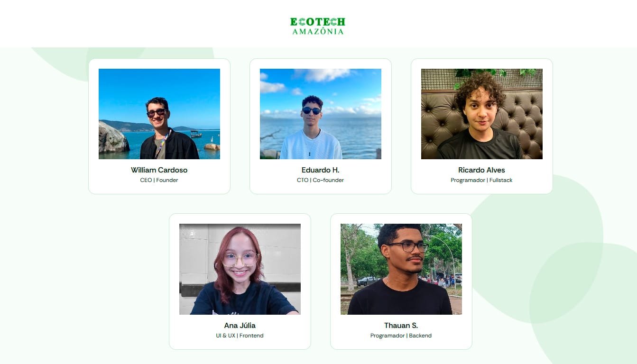Select the Ricardo Alves name heading
The height and width of the screenshot is (364, 637).
(x=482, y=170)
